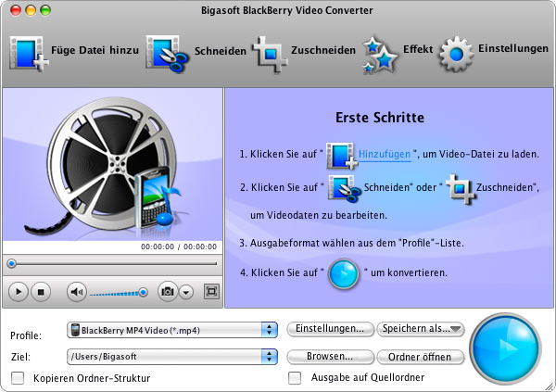Click the Effekt toolbar label
556x392 pixels.
pos(418,48)
